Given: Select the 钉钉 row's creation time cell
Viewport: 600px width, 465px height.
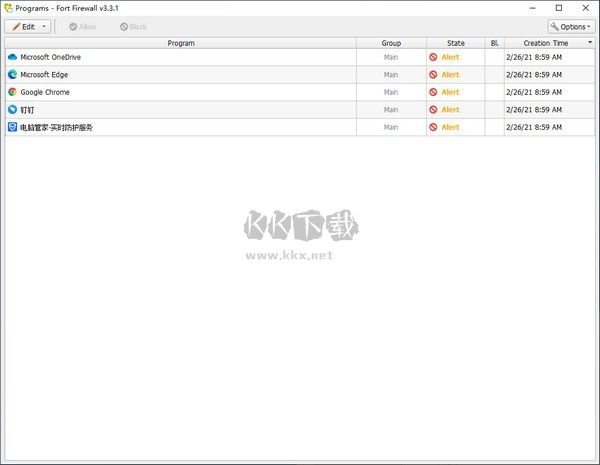Looking at the screenshot, I should pos(534,109).
